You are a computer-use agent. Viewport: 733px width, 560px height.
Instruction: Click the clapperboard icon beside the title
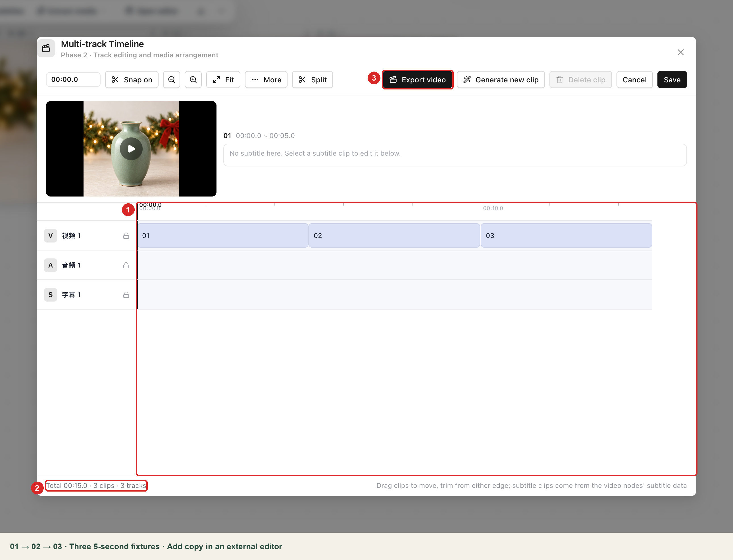(x=46, y=48)
